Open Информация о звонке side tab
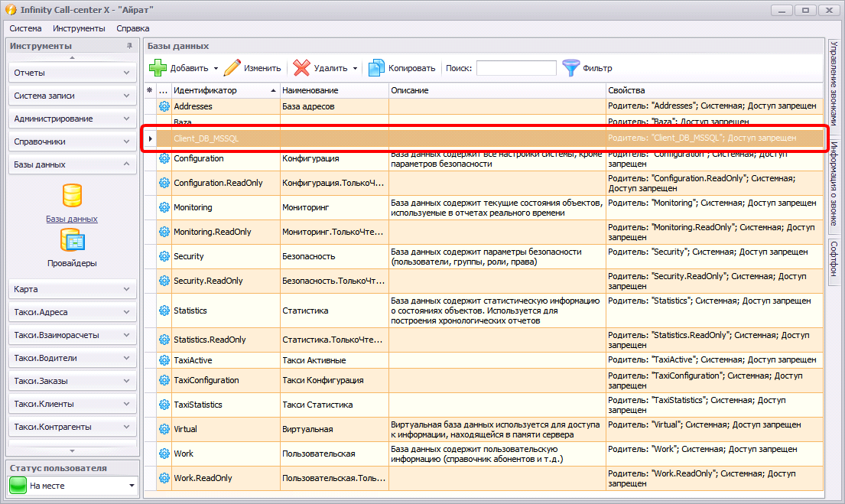Viewport: 845px width, 504px height. click(x=834, y=184)
